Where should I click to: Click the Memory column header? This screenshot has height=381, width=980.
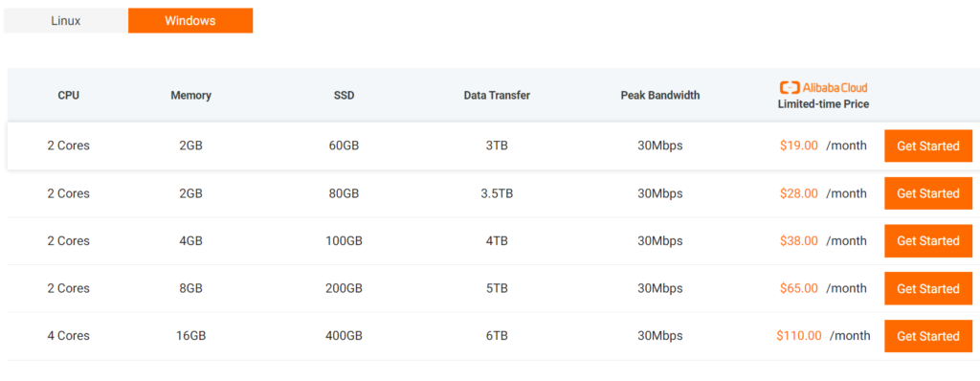(190, 96)
